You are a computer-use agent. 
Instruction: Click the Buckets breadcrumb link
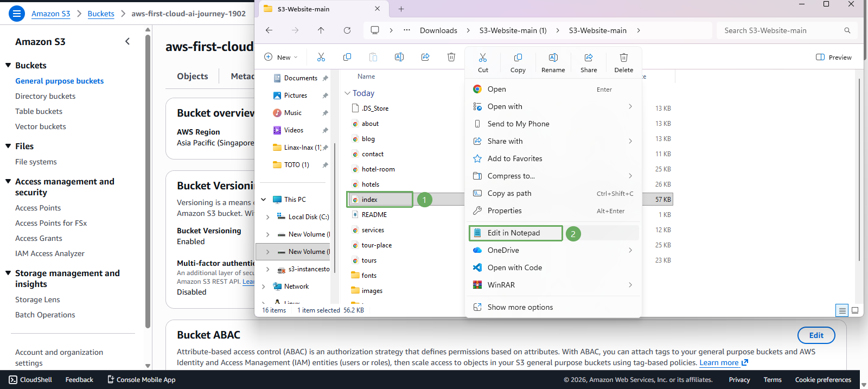pyautogui.click(x=101, y=14)
